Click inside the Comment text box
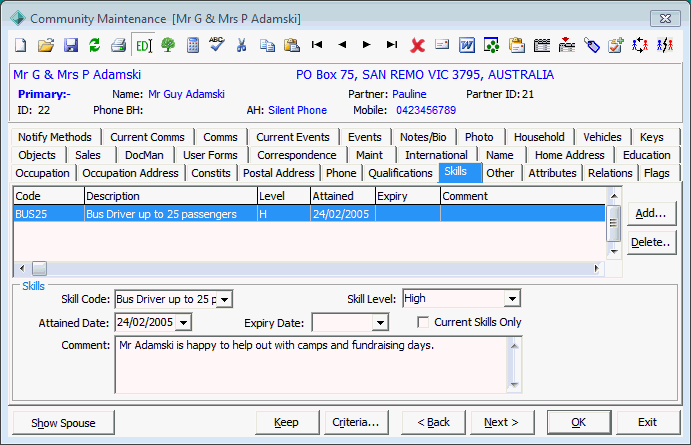This screenshot has height=445, width=691. coord(311,365)
